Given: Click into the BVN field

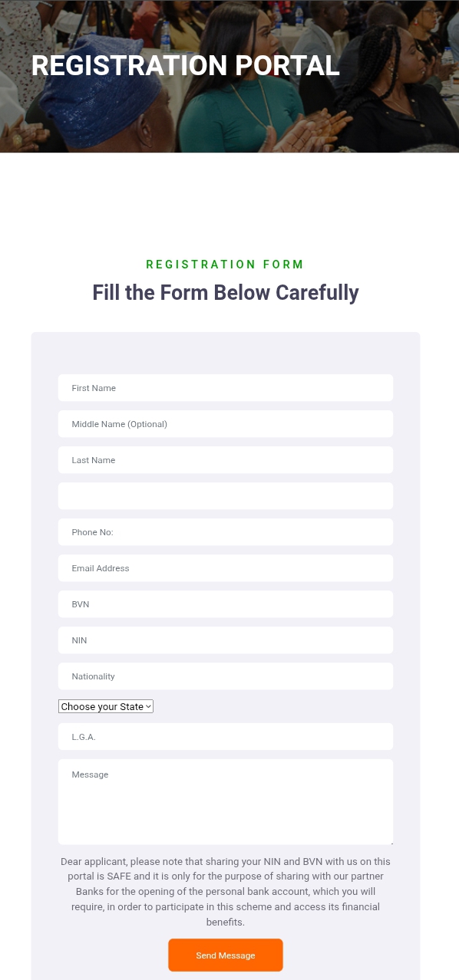Looking at the screenshot, I should pos(226,604).
